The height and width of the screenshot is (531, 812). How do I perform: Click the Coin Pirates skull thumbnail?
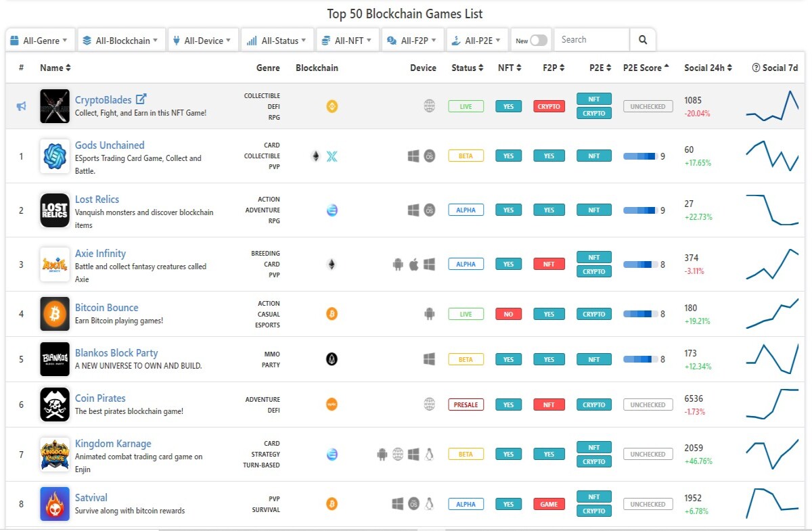(55, 405)
